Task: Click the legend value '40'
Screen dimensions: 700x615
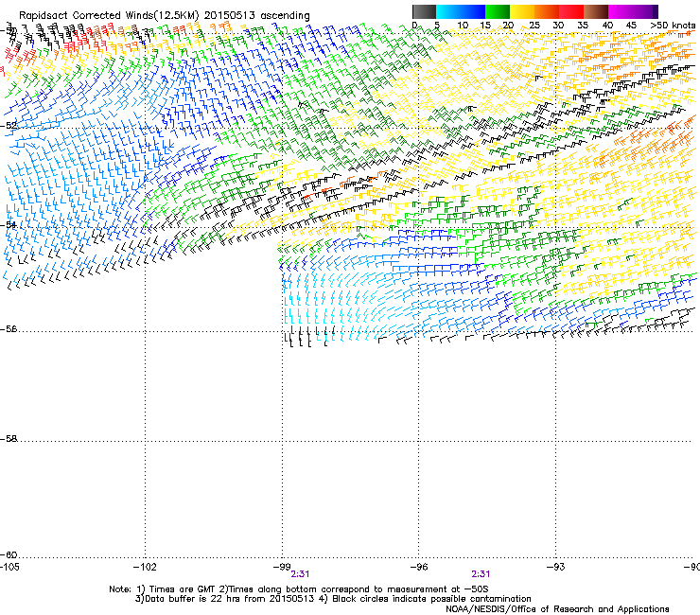Action: [x=607, y=25]
